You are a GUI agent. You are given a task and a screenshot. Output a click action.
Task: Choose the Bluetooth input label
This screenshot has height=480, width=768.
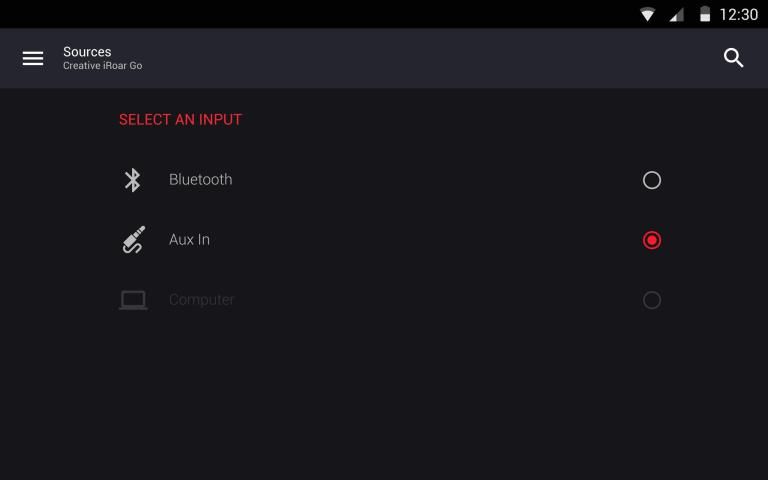[200, 180]
